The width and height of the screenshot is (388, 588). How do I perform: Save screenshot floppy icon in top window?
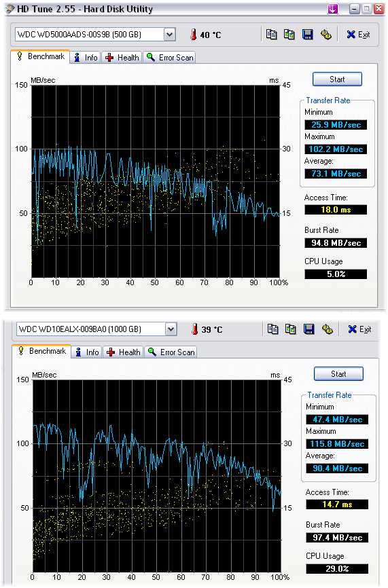308,35
